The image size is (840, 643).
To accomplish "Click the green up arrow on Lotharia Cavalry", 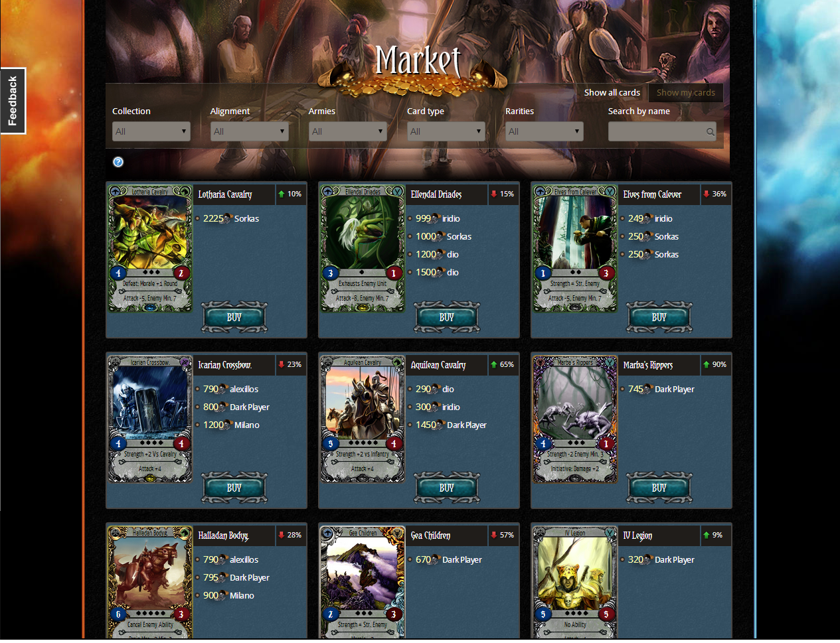I will 282,194.
